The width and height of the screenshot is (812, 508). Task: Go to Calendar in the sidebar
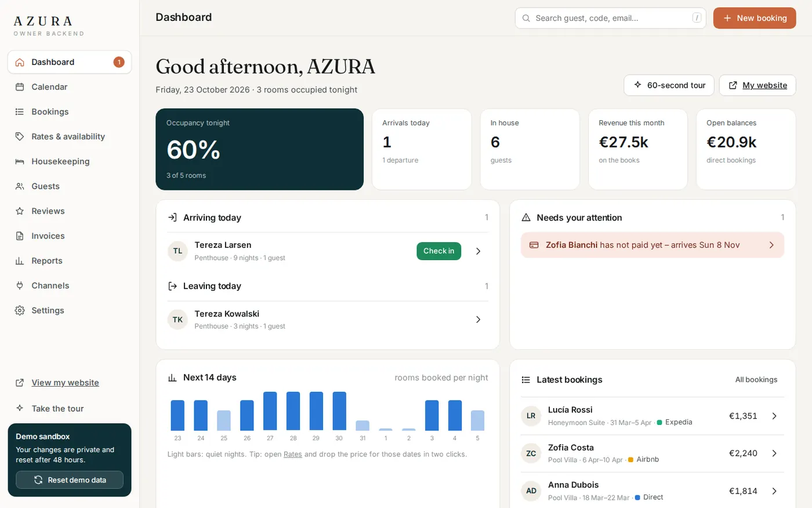pos(70,87)
